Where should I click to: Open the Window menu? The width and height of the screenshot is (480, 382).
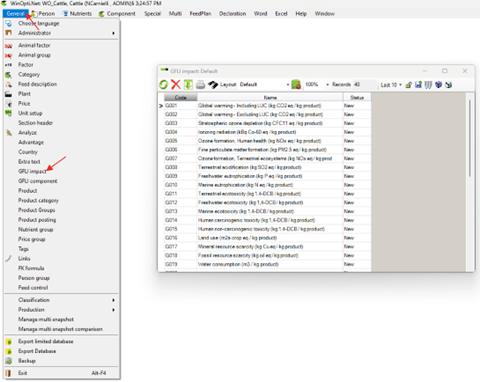[x=325, y=14]
